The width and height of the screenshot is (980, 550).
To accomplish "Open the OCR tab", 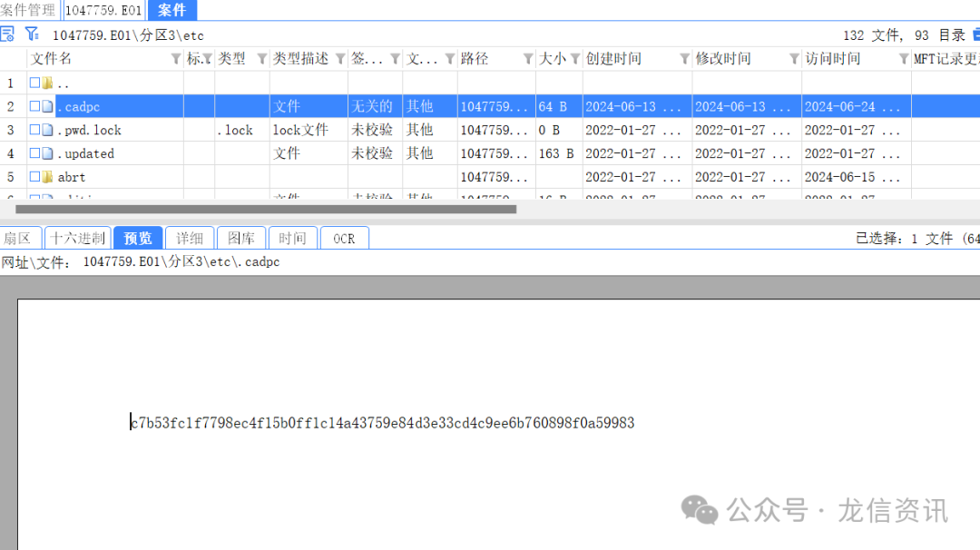I will point(344,238).
